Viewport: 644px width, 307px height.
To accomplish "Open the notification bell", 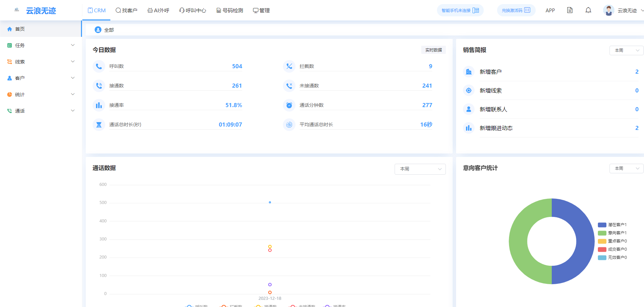I will pyautogui.click(x=588, y=10).
